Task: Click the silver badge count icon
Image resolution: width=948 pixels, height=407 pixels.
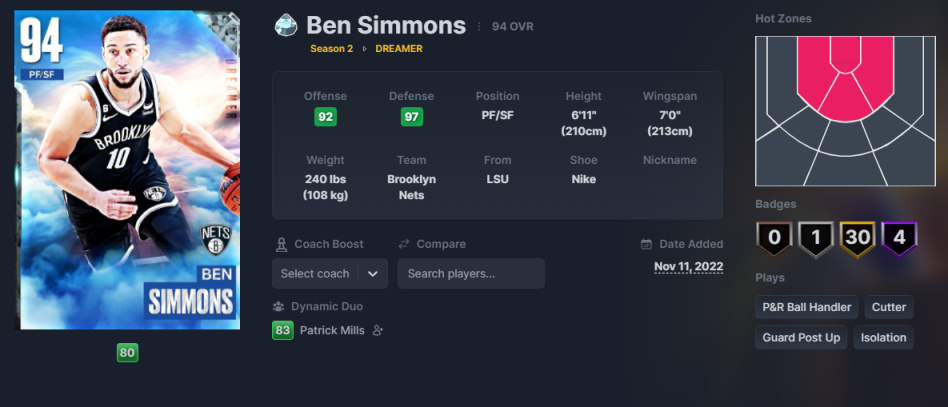Action: (x=816, y=238)
